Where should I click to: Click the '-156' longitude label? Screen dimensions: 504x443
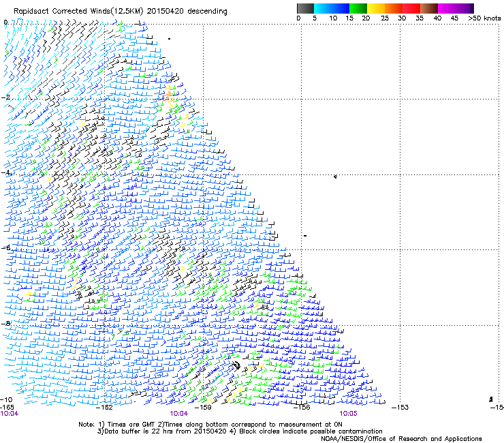(302, 408)
